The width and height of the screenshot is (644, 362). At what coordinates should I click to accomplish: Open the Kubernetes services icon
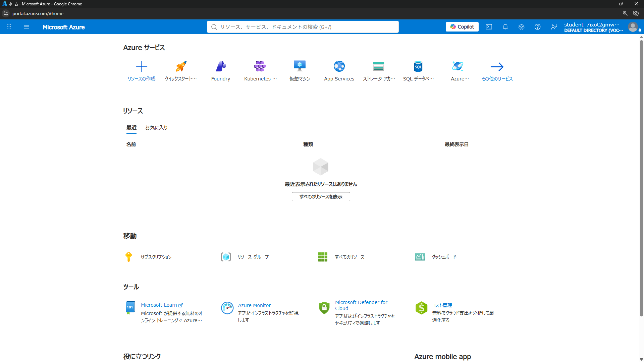[260, 66]
